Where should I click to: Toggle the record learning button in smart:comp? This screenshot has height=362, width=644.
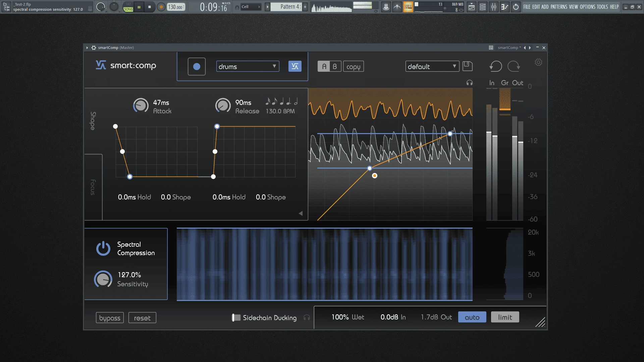tap(197, 66)
